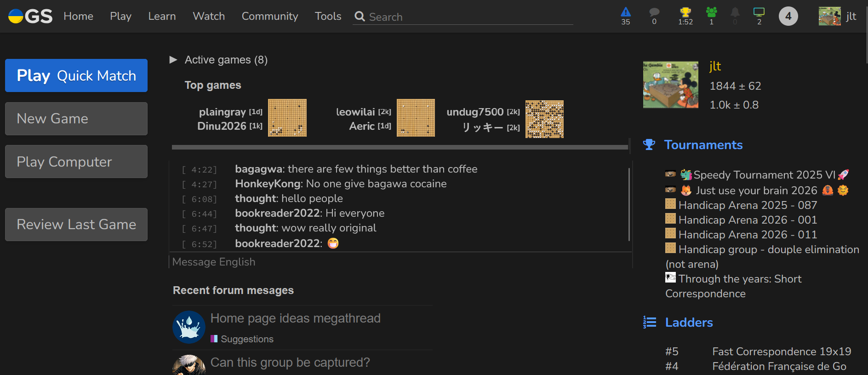
Task: Click the Tournaments trophy icon
Action: click(x=649, y=145)
